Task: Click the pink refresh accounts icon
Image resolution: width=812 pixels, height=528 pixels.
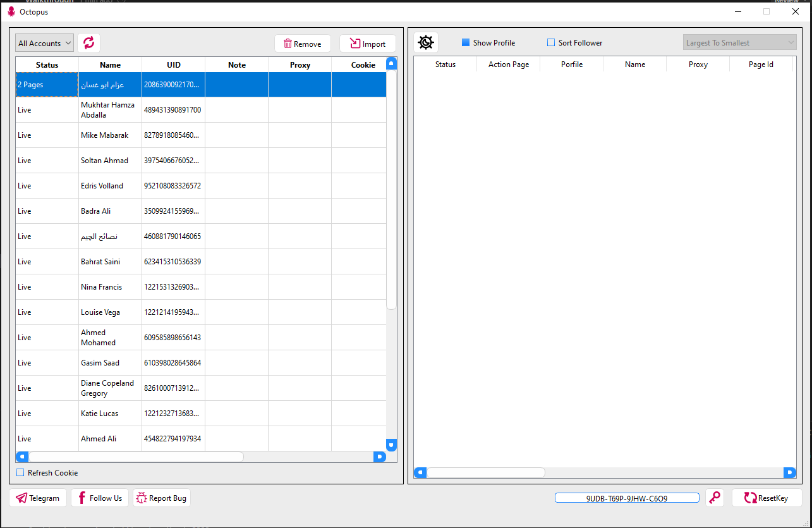Action: click(x=88, y=43)
